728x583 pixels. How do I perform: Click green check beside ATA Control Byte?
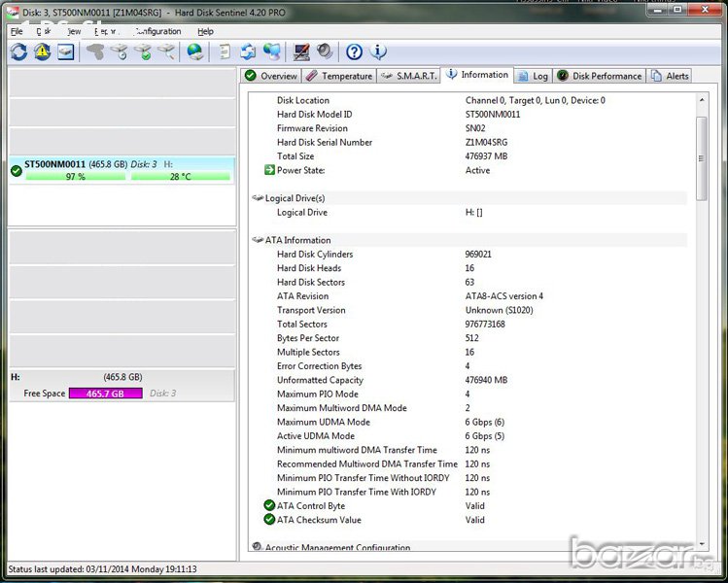coord(269,505)
